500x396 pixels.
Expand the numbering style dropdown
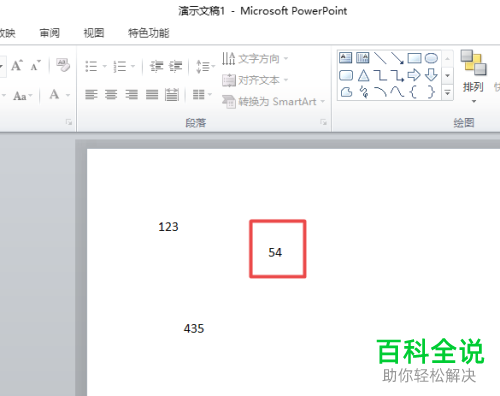pyautogui.click(x=133, y=66)
